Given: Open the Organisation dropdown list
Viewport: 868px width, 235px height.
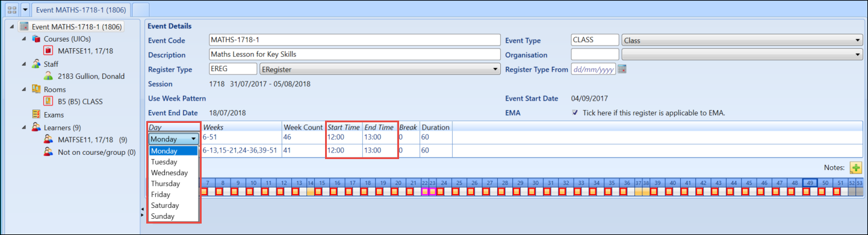Looking at the screenshot, I should pos(742,55).
